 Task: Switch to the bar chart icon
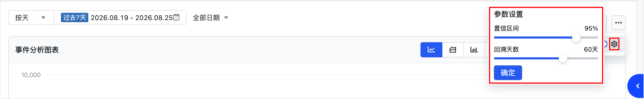pos(474,50)
